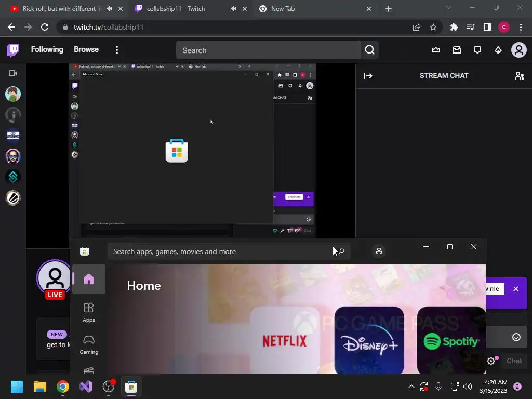Click the Show me button
Viewport: 532px width, 399px height.
click(495, 289)
